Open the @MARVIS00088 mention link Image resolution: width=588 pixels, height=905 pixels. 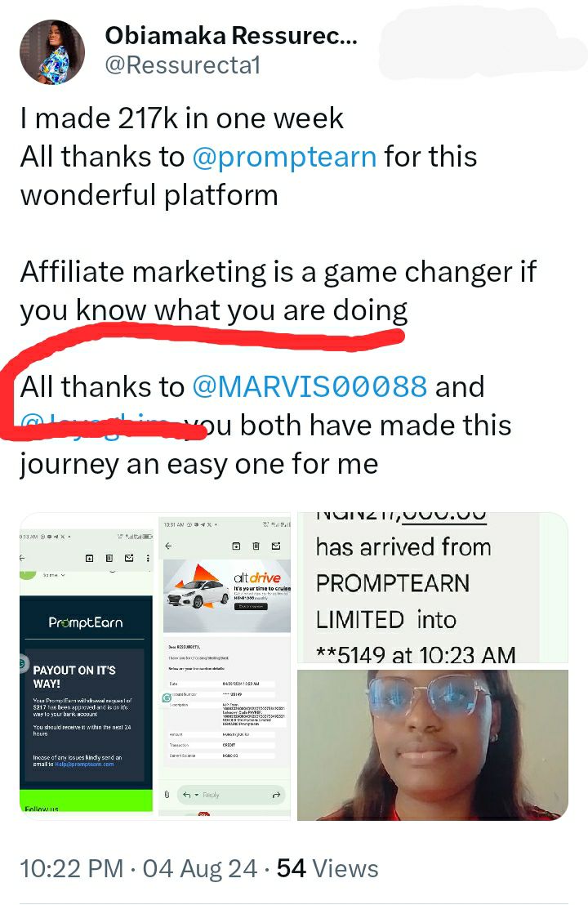coord(310,386)
